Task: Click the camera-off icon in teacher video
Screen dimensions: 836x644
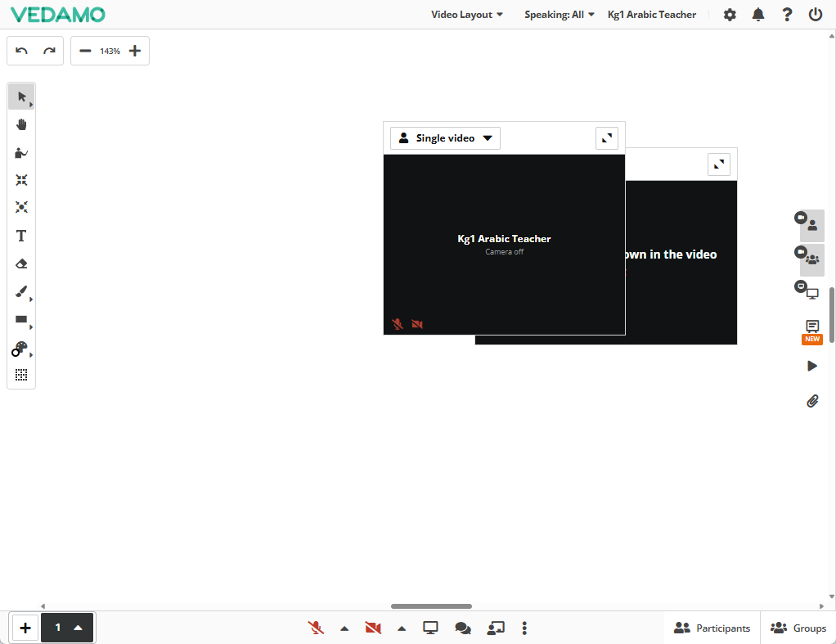Action: (x=417, y=324)
